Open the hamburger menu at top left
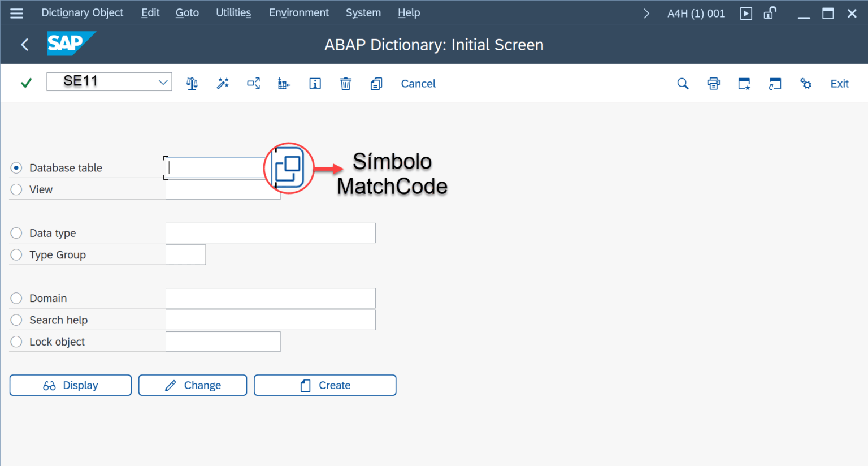 [x=17, y=13]
